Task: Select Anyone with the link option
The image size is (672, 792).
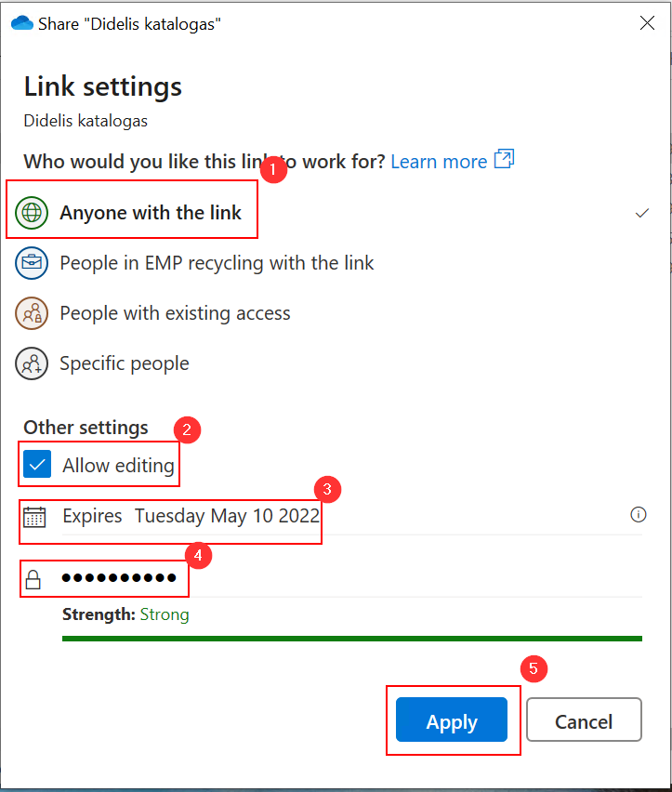Action: point(151,213)
